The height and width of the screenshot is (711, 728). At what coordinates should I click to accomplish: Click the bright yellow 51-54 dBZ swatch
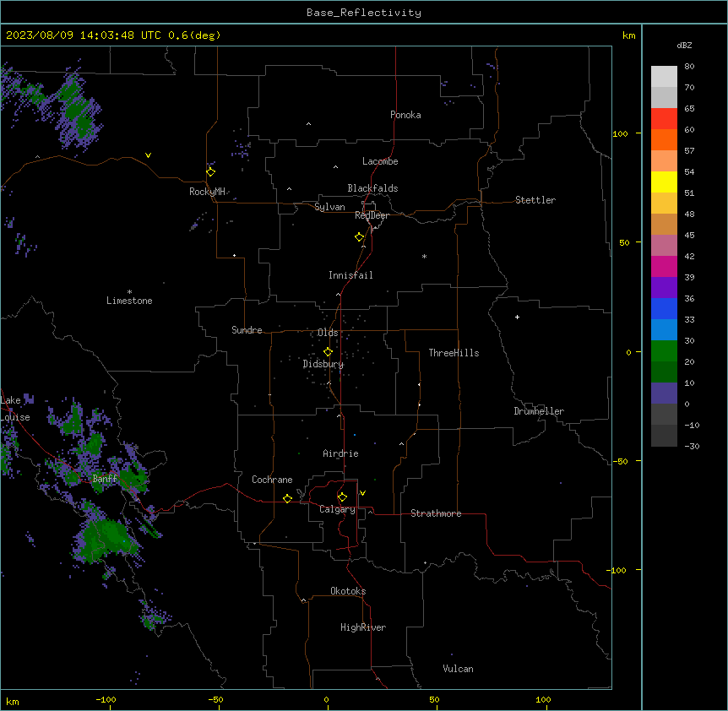tap(664, 182)
